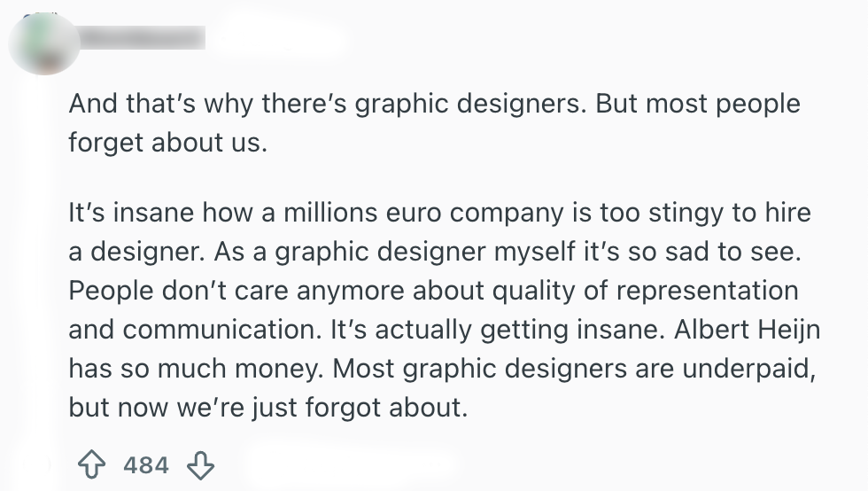Click the text "has so much money"

pos(200,367)
